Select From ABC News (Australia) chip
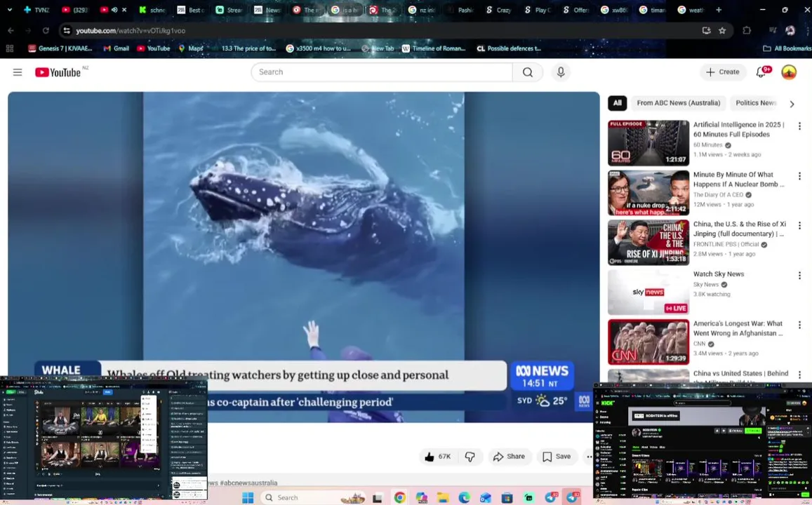The height and width of the screenshot is (505, 812). 679,103
